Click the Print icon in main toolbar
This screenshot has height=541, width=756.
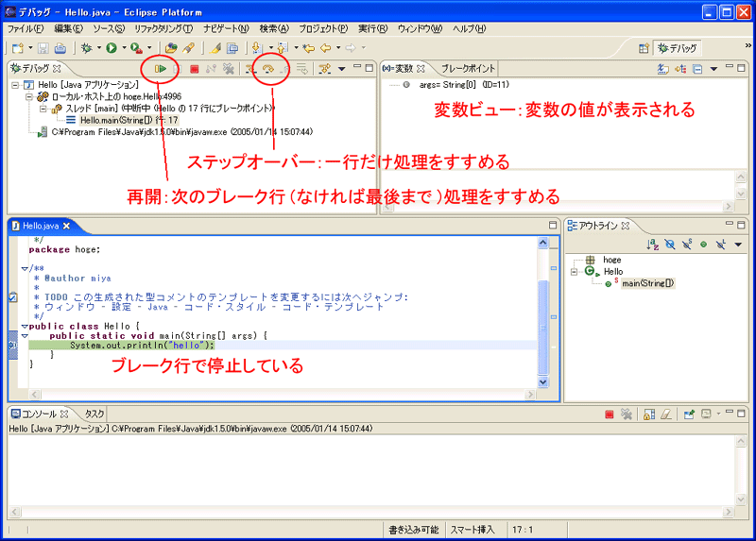pyautogui.click(x=60, y=48)
